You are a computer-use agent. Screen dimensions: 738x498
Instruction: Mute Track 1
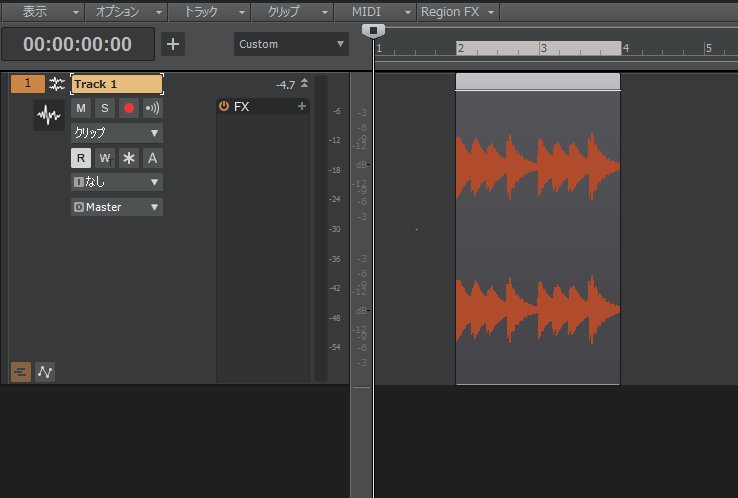(x=81, y=108)
